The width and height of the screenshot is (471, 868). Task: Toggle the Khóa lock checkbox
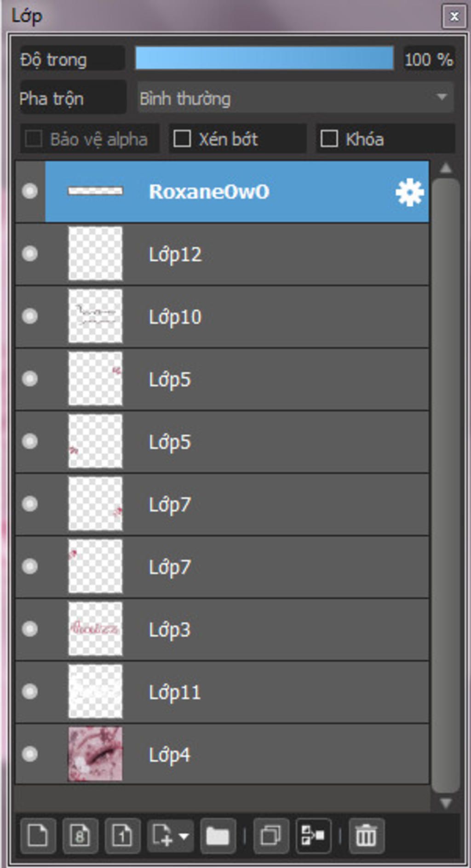click(329, 139)
